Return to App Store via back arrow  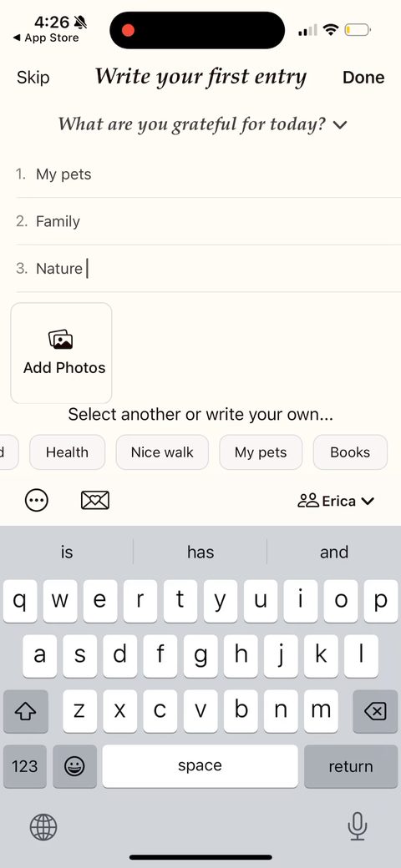(x=46, y=38)
